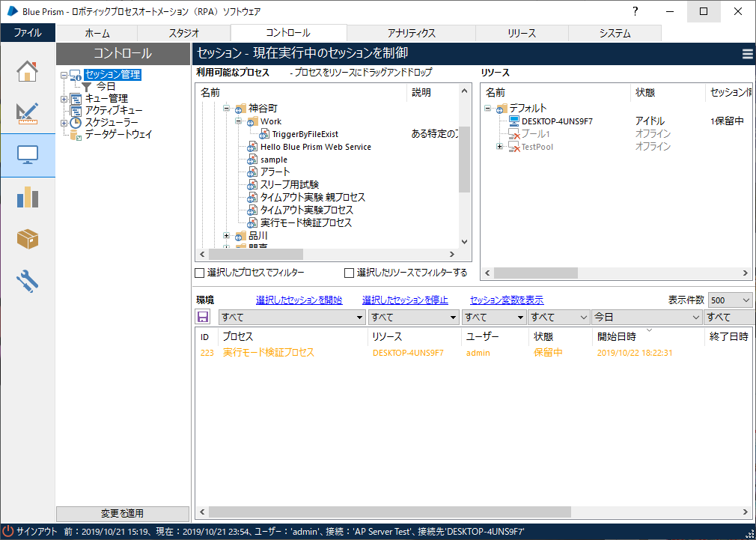The height and width of the screenshot is (540, 756).
Task: Open the Releases box sidebar icon
Action: 28,238
